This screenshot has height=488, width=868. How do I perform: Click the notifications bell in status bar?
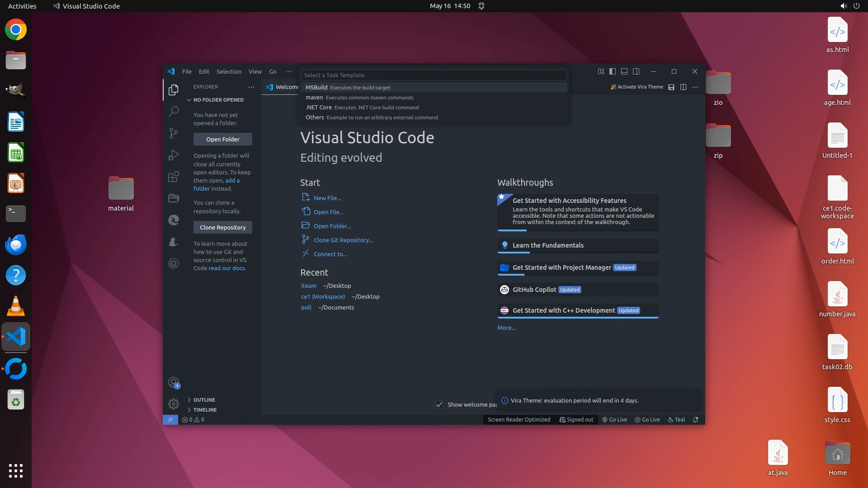tap(696, 420)
